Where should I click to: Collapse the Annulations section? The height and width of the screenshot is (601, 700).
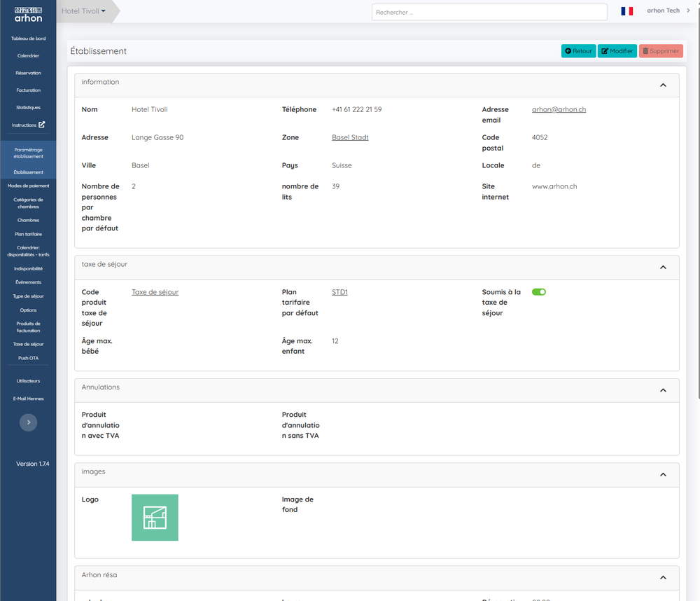663,390
